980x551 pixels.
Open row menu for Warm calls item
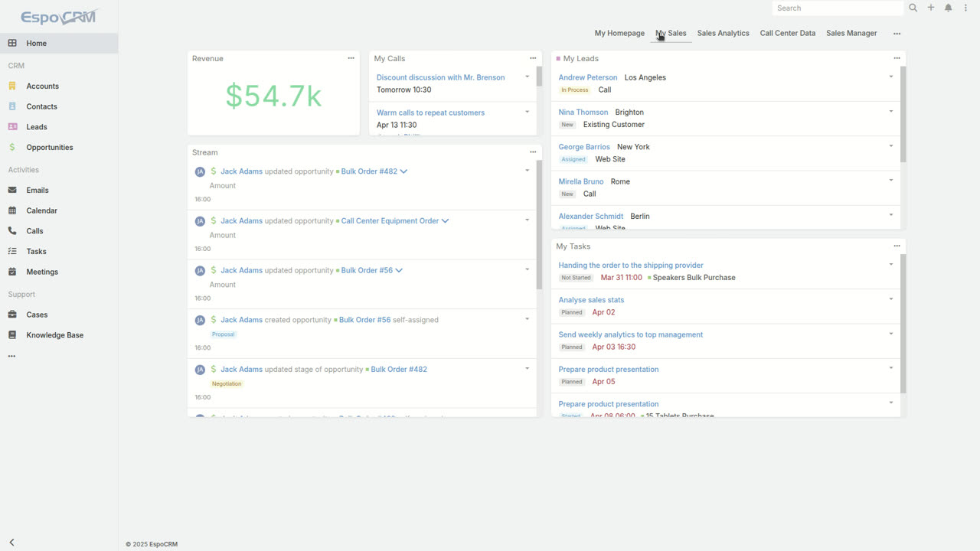pyautogui.click(x=527, y=112)
